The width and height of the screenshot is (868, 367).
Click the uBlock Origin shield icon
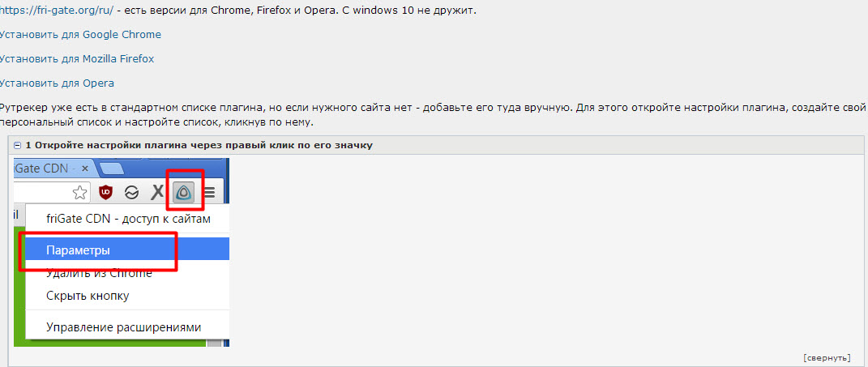[x=105, y=192]
